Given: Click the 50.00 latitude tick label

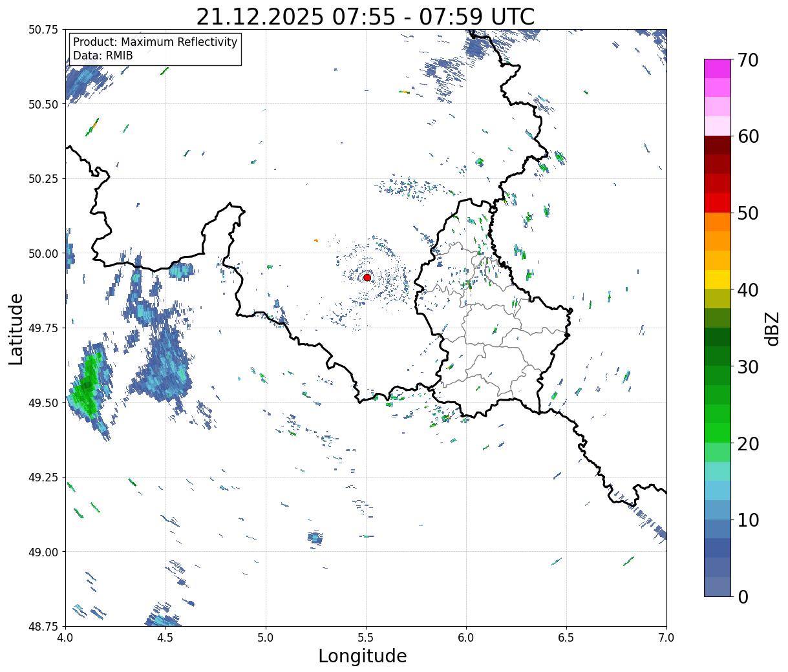Looking at the screenshot, I should (43, 253).
